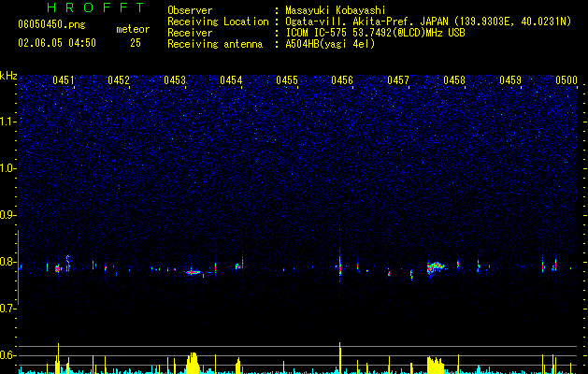The height and width of the screenshot is (374, 588).
Task: Click the wide yellow power block after 0453
Action: (x=192, y=363)
